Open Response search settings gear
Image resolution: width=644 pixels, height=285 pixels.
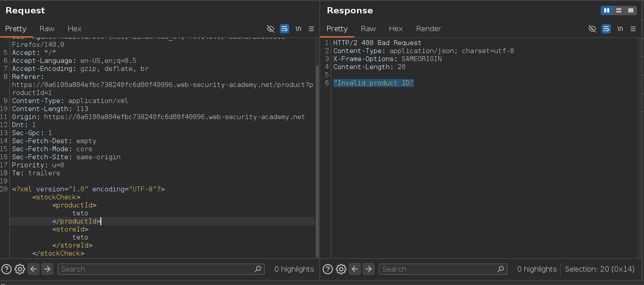click(x=341, y=269)
